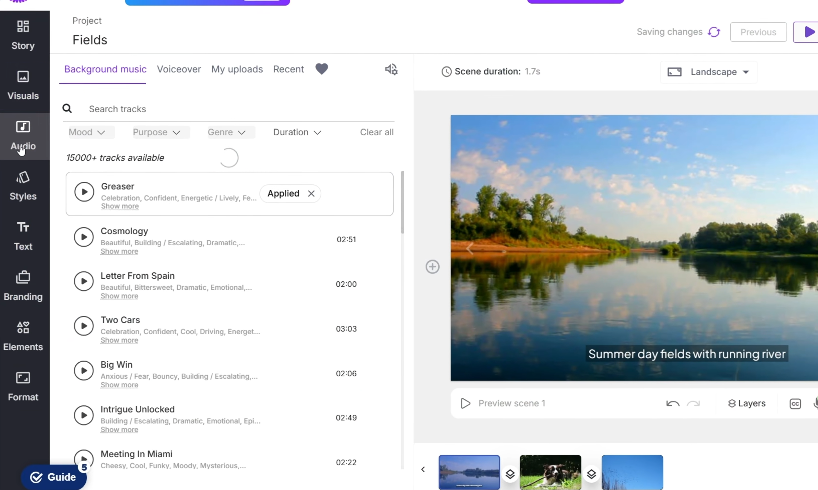Click the Fields project title
The image size is (818, 490).
coord(90,40)
